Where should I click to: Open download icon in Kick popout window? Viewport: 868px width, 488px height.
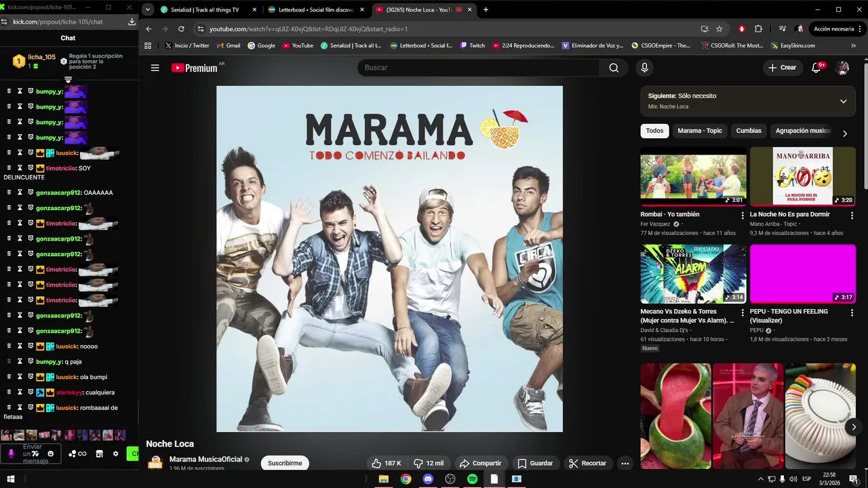132,22
